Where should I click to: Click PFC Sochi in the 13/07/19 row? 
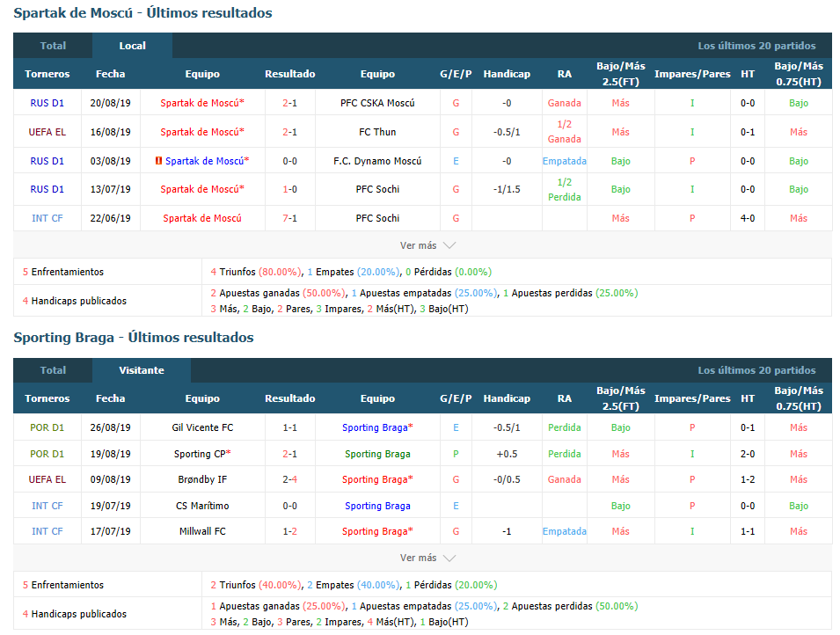(x=377, y=189)
